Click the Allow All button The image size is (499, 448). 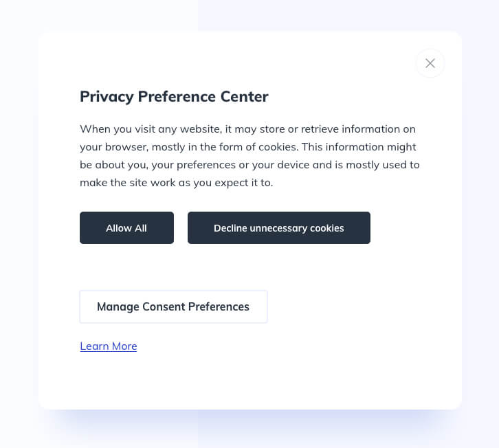[126, 228]
